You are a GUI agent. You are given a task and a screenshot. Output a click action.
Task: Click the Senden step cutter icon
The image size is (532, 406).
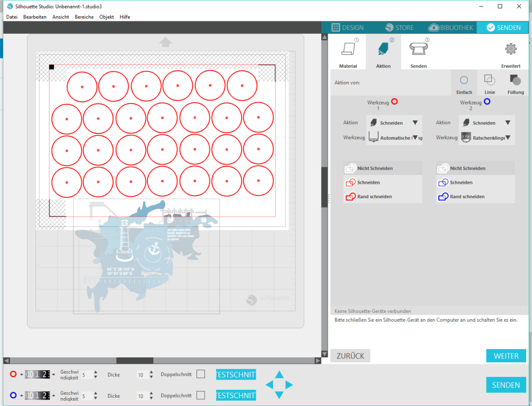click(x=418, y=50)
